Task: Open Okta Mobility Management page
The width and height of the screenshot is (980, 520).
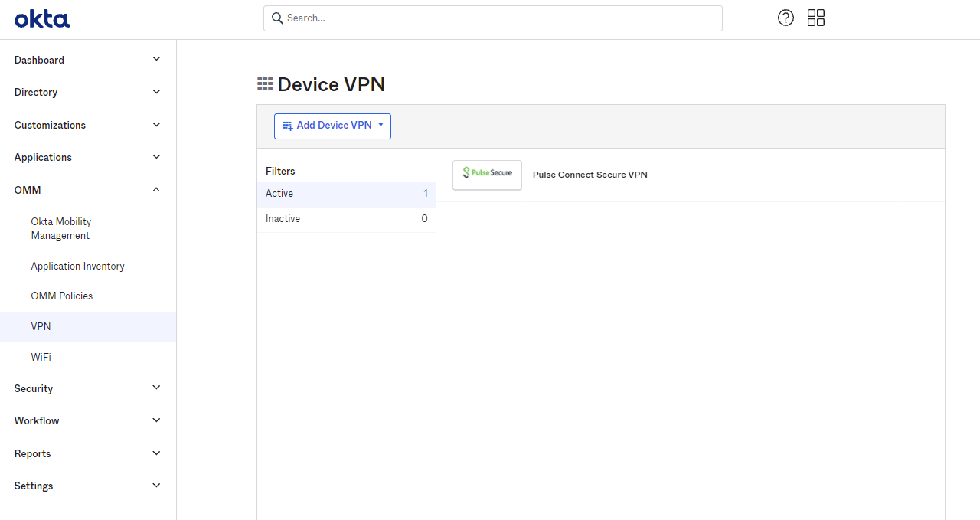Action: click(x=60, y=228)
